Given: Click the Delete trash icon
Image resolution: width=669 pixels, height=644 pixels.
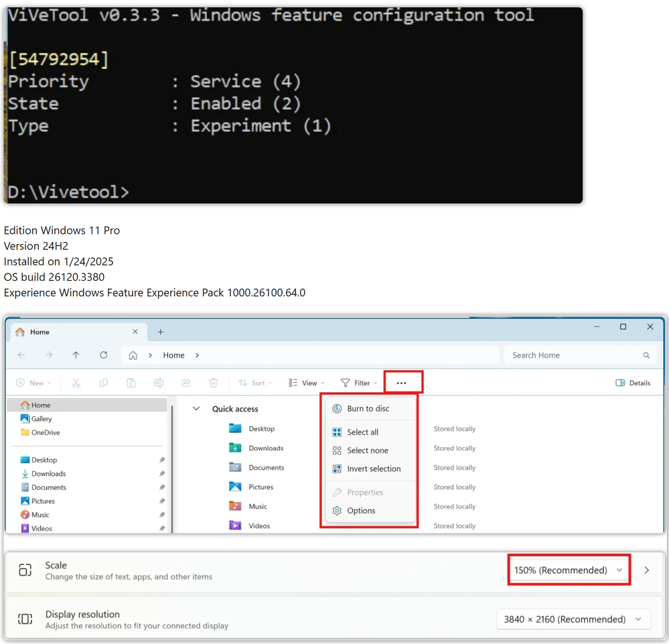Looking at the screenshot, I should click(x=214, y=383).
